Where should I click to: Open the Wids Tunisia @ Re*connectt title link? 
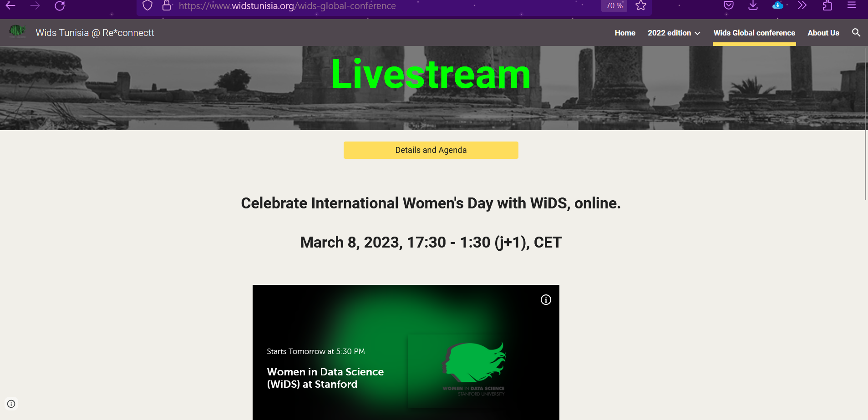click(95, 33)
